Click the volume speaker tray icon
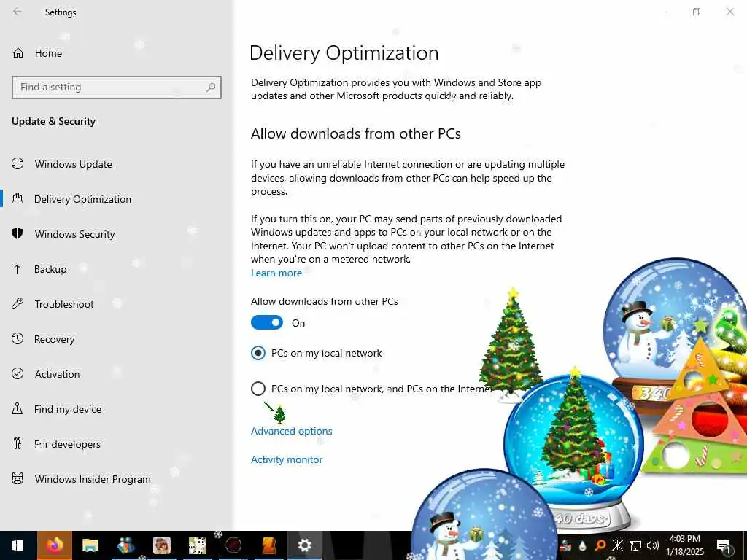 pyautogui.click(x=653, y=545)
